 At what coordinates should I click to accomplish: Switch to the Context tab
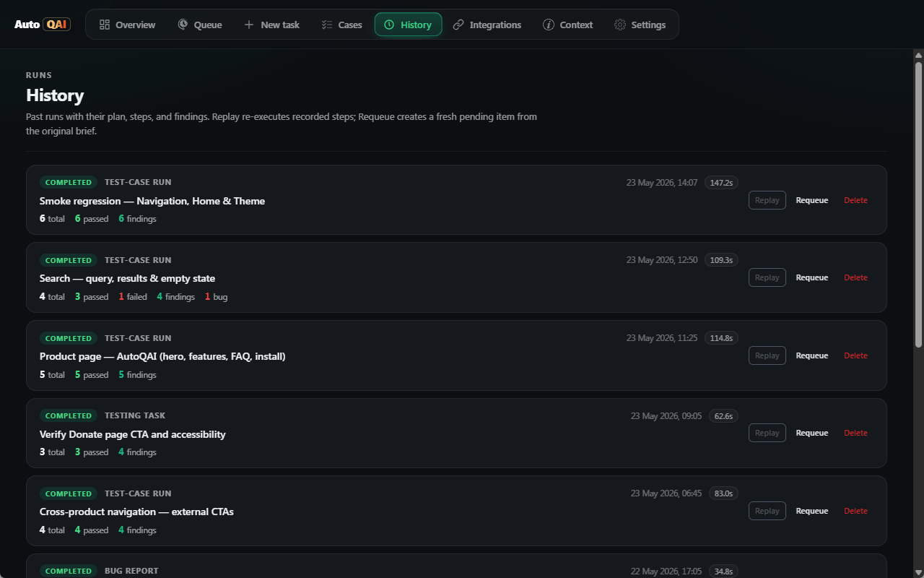[x=568, y=25]
